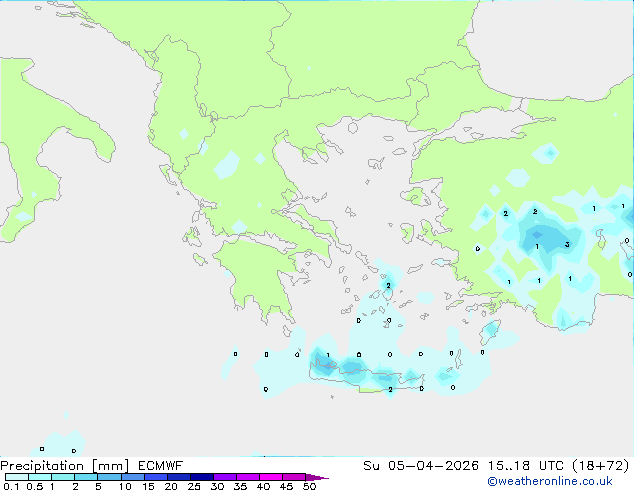Click the '45' legend scale label
This screenshot has width=634, height=490.
coord(286,486)
